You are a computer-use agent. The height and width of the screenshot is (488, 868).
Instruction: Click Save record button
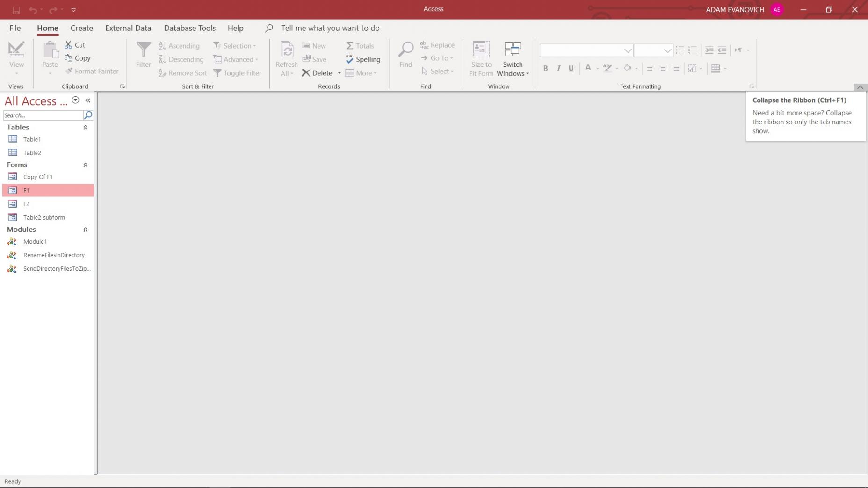tap(314, 59)
